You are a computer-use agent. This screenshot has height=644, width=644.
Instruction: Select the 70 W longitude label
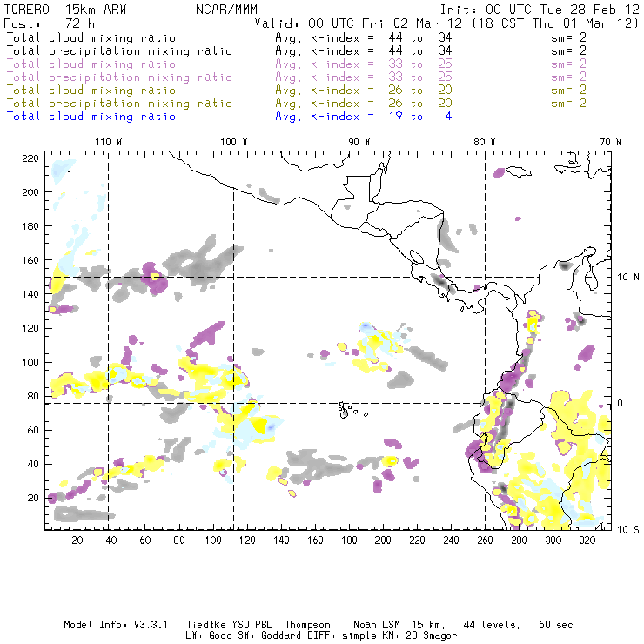(611, 142)
